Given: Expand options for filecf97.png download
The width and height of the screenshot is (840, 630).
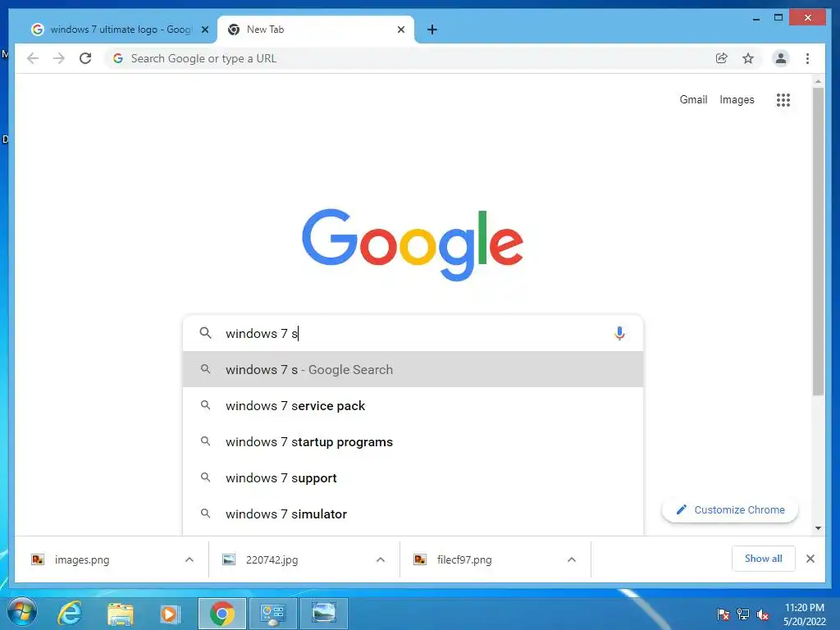Looking at the screenshot, I should click(572, 559).
